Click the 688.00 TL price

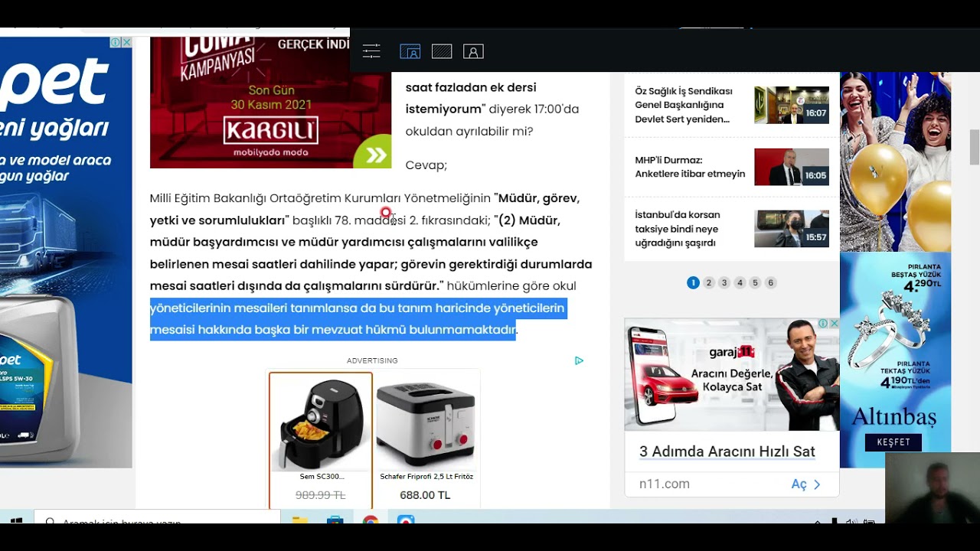click(x=425, y=495)
